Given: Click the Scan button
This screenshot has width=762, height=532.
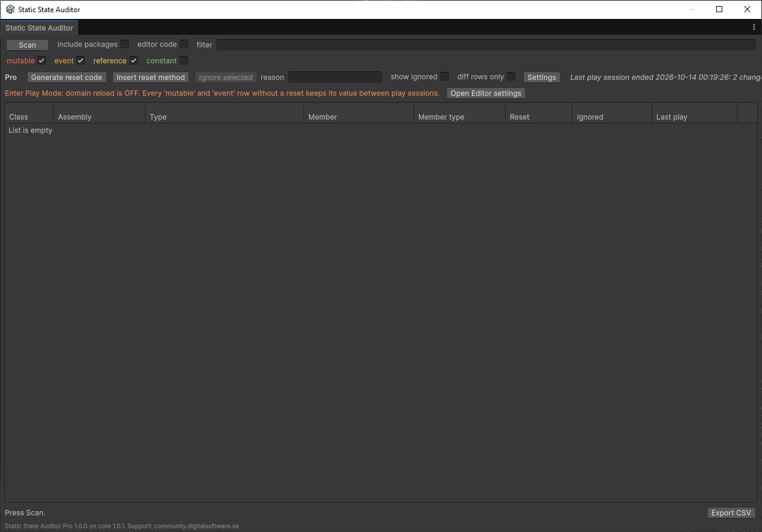Looking at the screenshot, I should [x=27, y=45].
